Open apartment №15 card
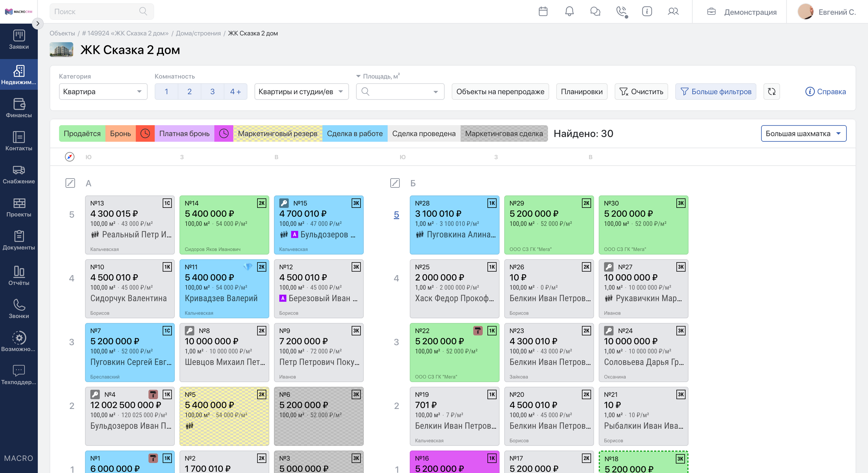868x473 pixels. click(319, 225)
